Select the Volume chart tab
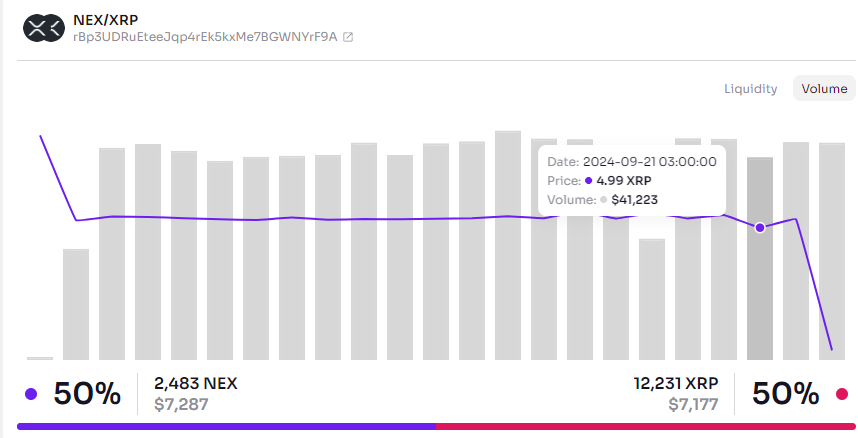Viewport: 858px width, 438px height. pos(824,89)
